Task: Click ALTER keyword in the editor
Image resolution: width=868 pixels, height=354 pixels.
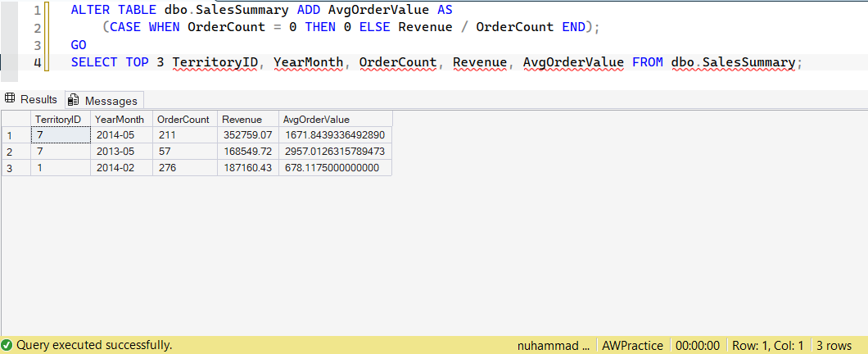Action: tap(90, 10)
